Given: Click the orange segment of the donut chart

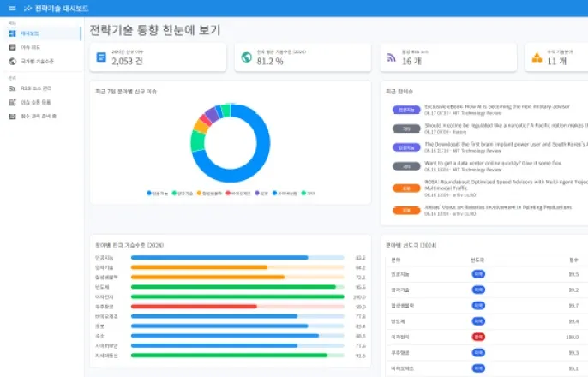Looking at the screenshot, I should [x=201, y=127].
